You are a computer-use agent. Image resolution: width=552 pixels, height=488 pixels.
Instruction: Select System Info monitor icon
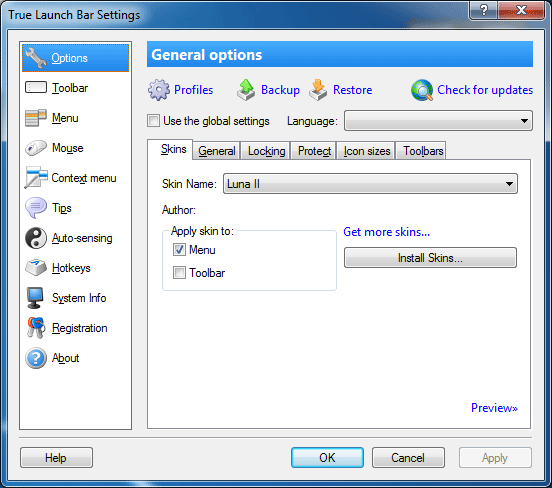pos(35,298)
